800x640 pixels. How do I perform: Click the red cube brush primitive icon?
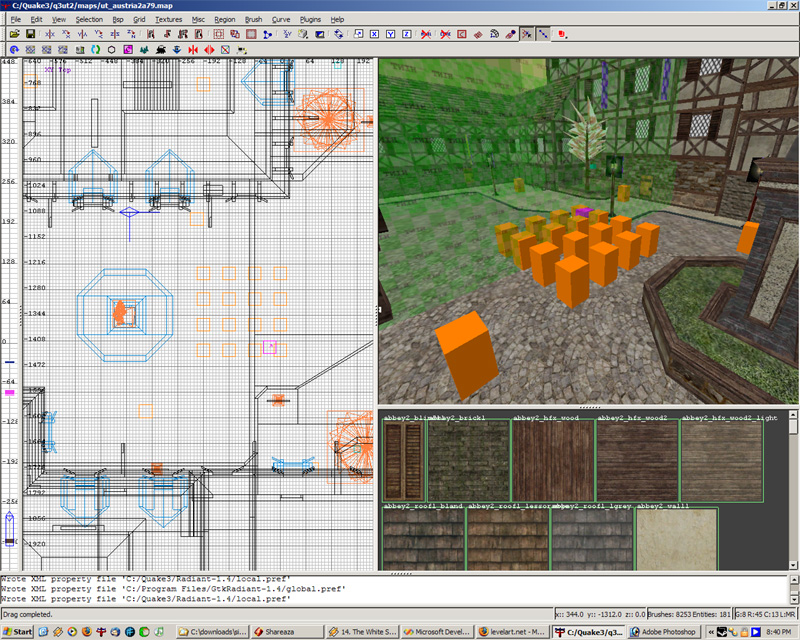(562, 34)
